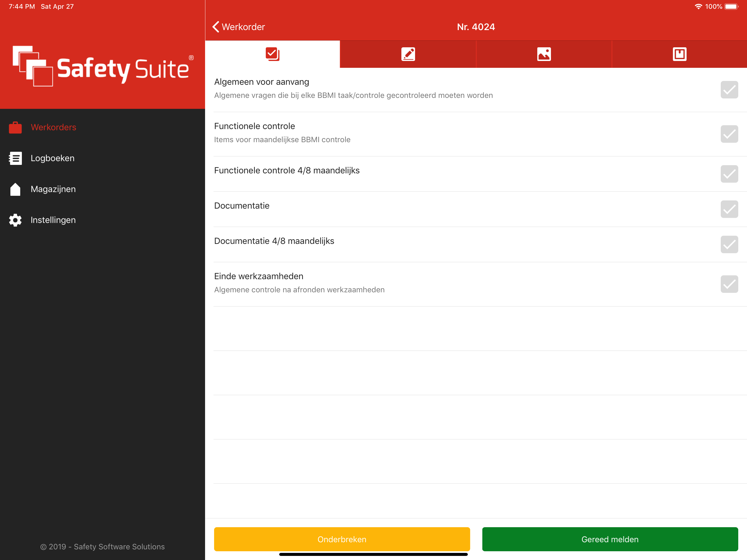Click the Magazijnen warehouse icon

(x=15, y=189)
